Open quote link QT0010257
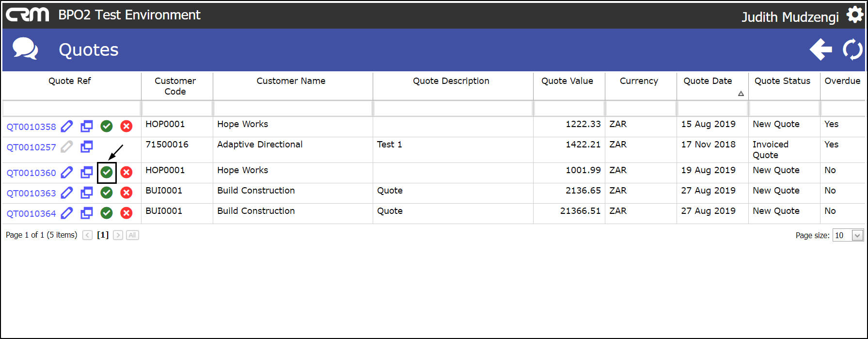 32,147
